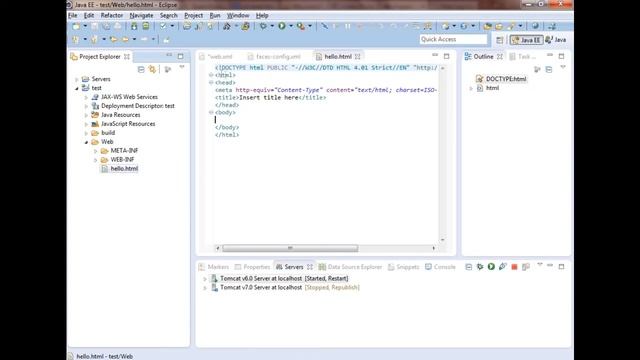Expand the Tomcat v6.0 Server entry

205,279
